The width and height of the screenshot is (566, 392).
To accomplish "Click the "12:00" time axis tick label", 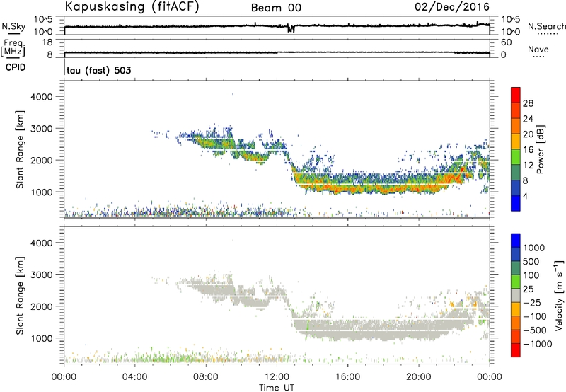I will (277, 377).
